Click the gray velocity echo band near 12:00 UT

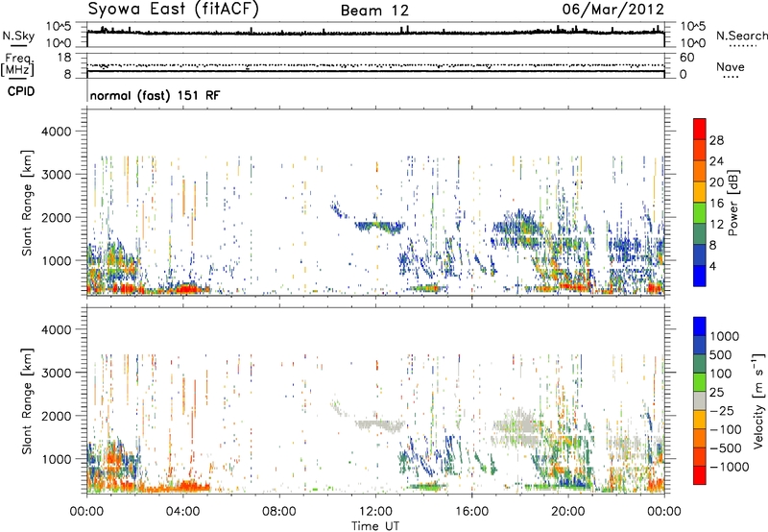click(380, 424)
